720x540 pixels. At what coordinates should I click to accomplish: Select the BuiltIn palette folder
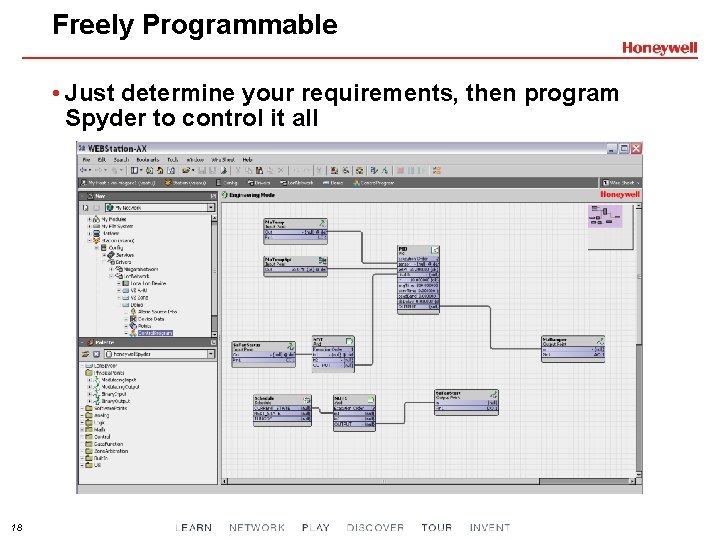point(101,458)
